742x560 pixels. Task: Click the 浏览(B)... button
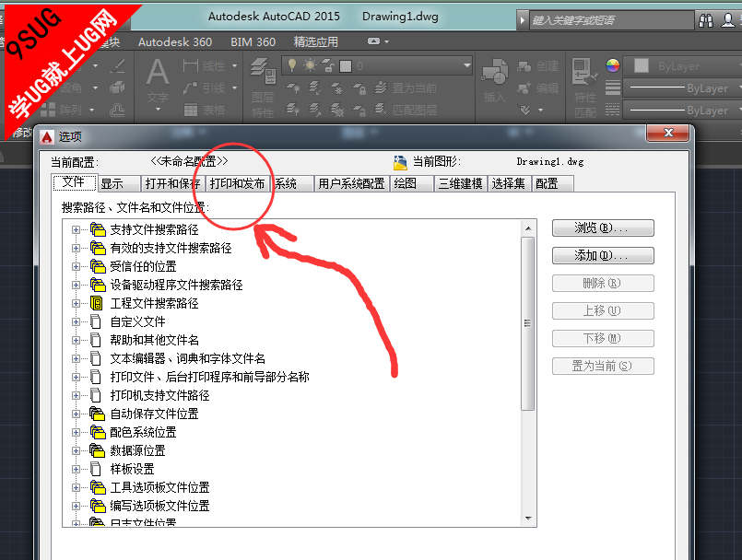pos(603,228)
